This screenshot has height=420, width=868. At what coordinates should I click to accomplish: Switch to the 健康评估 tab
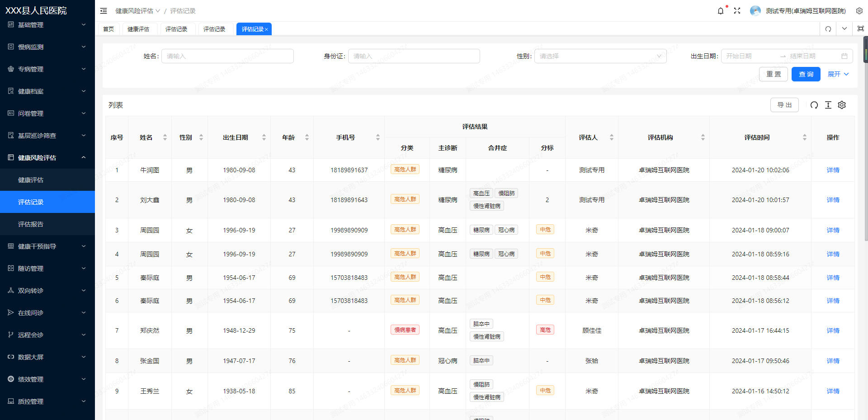[x=138, y=29]
